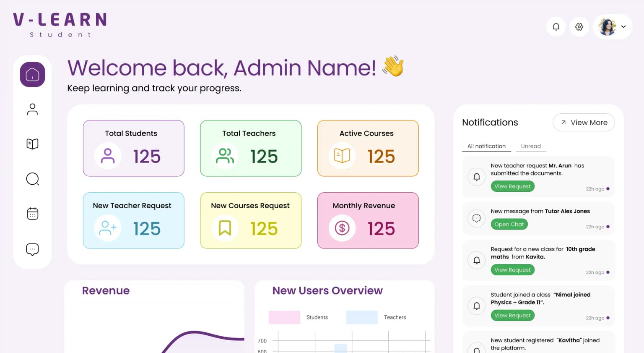Open the New Courses Request card
The width and height of the screenshot is (644, 353).
point(251,220)
